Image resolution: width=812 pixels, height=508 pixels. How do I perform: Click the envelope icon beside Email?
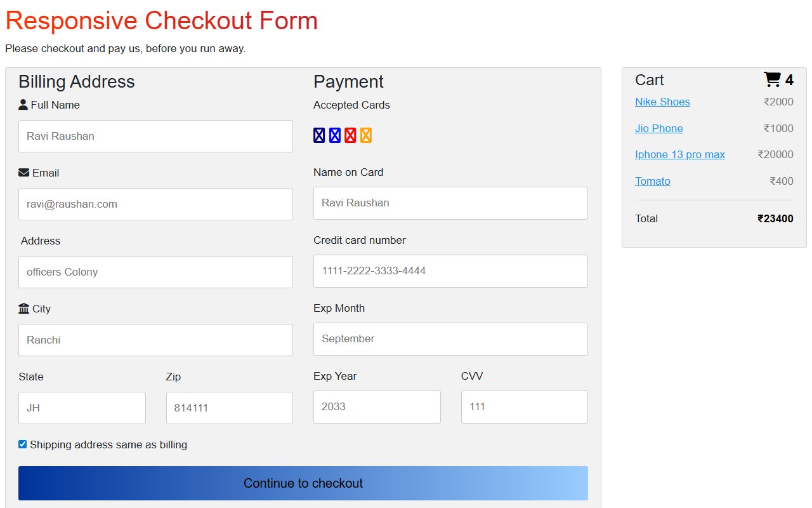coord(23,172)
